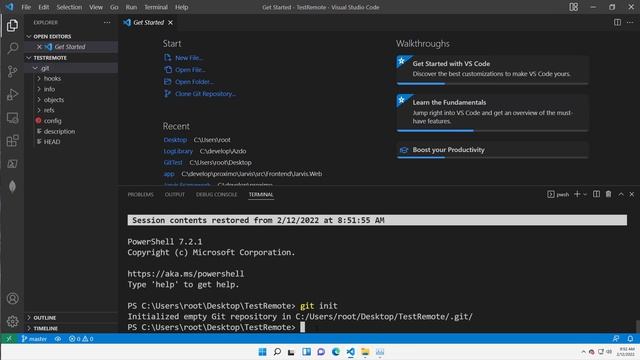
Task: Expand the refs folder
Action: click(x=71, y=110)
